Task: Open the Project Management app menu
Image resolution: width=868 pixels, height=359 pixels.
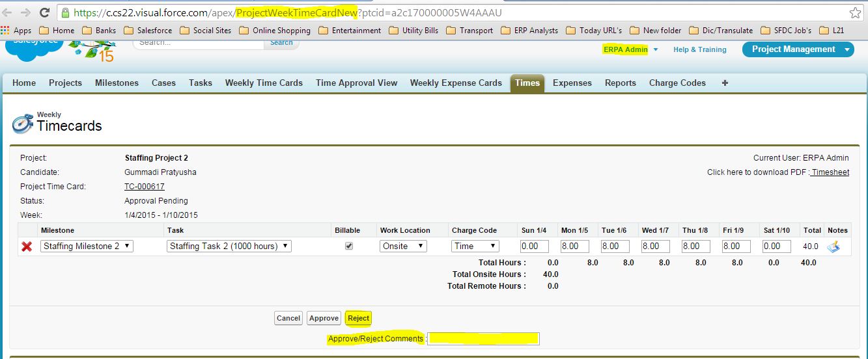Action: click(798, 49)
